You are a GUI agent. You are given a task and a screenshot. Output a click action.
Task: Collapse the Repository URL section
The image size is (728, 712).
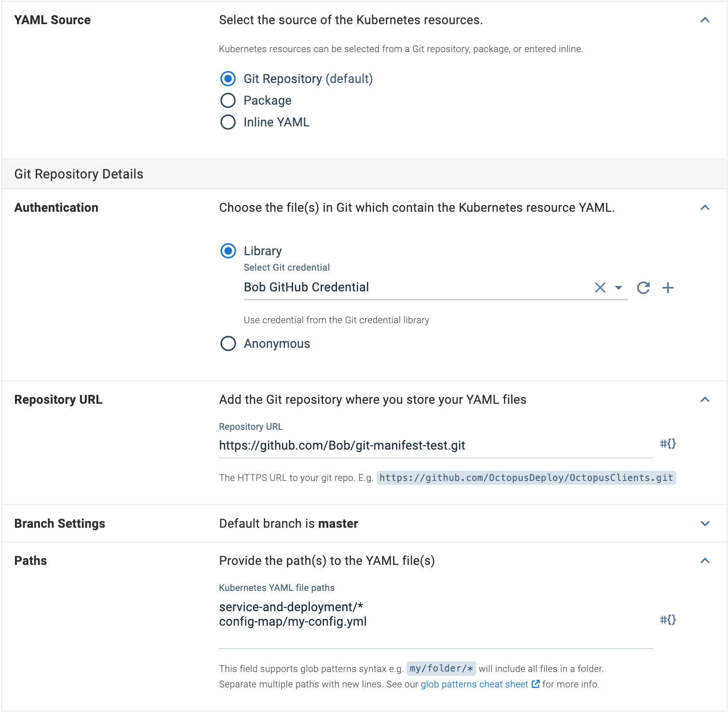coord(705,399)
